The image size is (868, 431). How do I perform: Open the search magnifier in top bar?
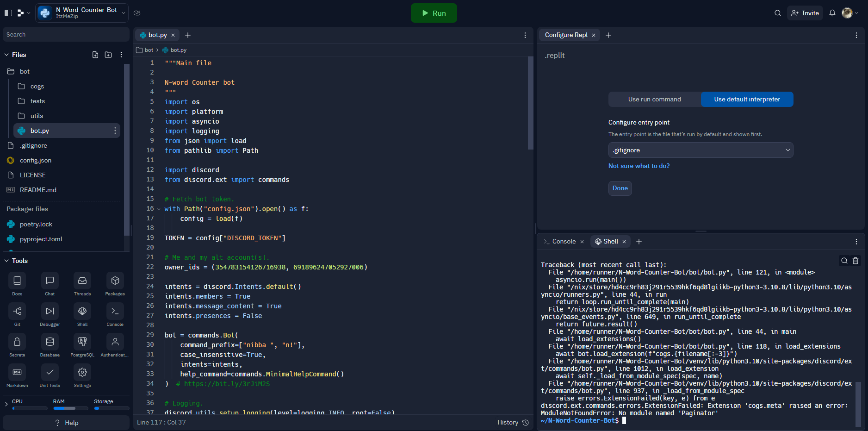(x=778, y=13)
